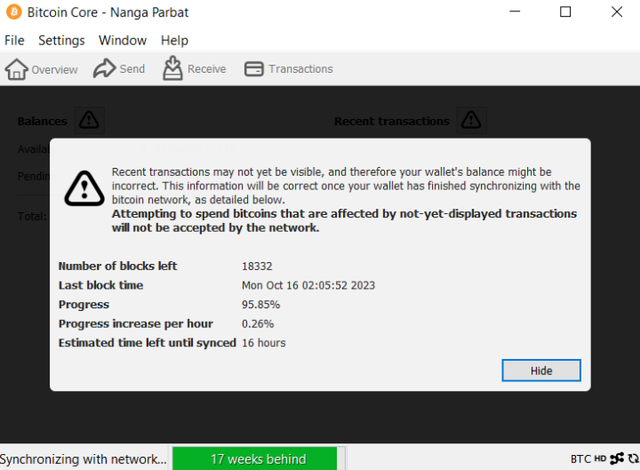Click the BTC unit selector in status bar
Viewport: 640px width, 470px height.
point(581,459)
